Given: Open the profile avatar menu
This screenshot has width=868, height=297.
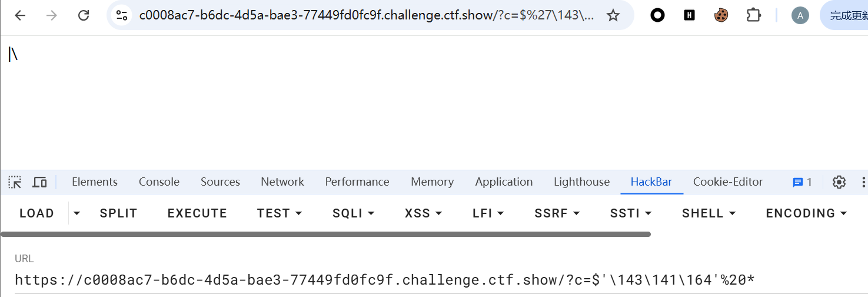Looking at the screenshot, I should pos(800,16).
